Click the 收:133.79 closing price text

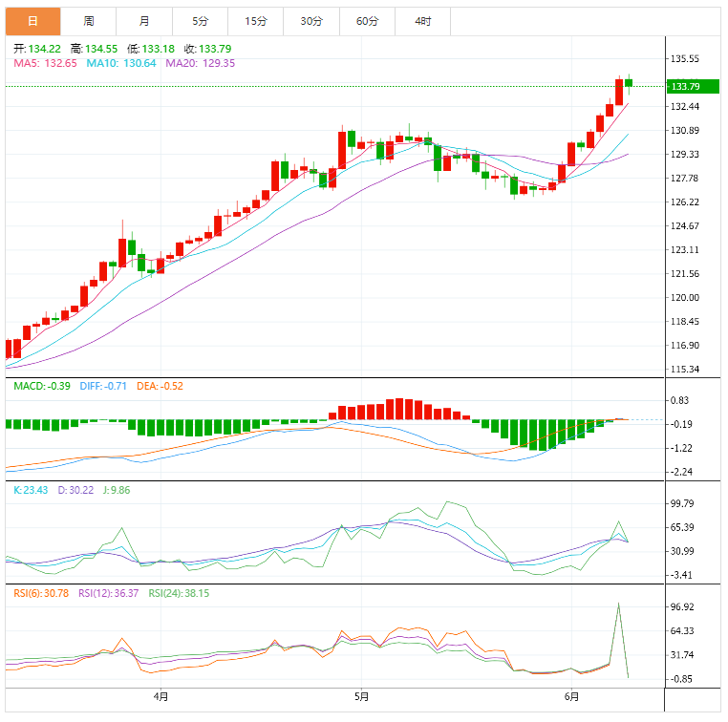pyautogui.click(x=207, y=49)
